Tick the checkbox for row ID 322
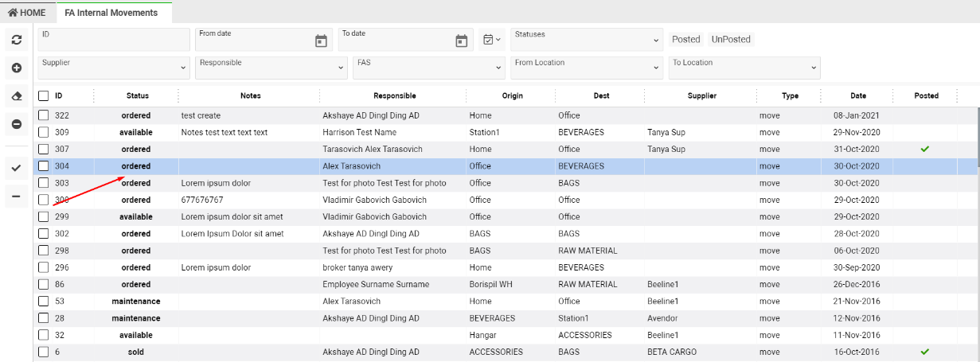This screenshot has height=362, width=980. tap(44, 115)
